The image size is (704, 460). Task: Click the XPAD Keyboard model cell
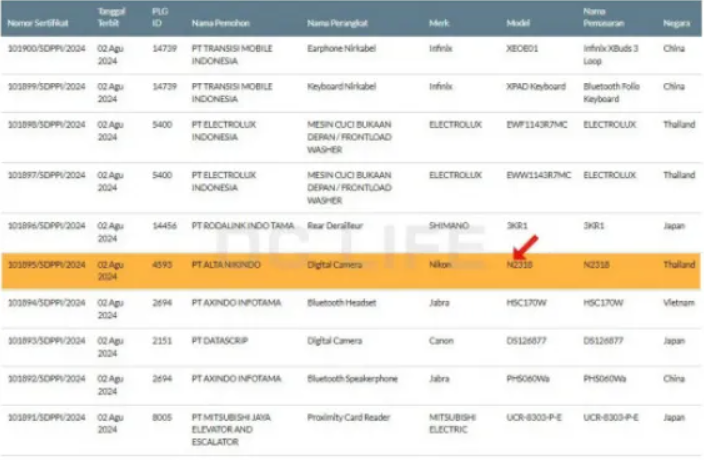[x=536, y=86]
